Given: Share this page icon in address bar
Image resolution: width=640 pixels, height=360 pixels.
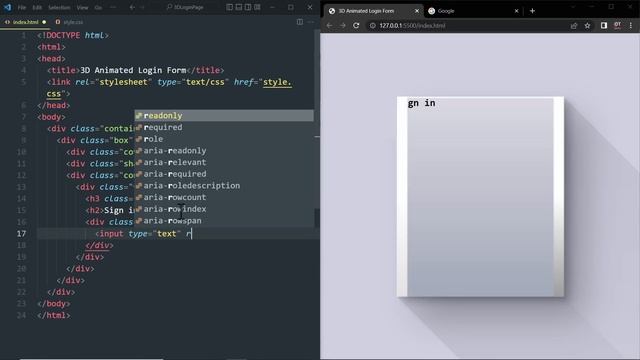Looking at the screenshot, I should coord(574,25).
